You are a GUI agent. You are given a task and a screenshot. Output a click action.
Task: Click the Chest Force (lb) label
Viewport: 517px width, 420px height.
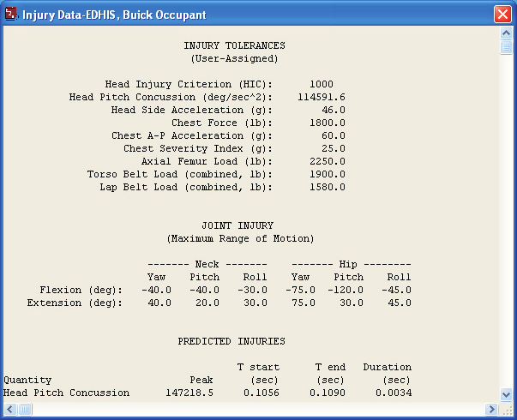click(222, 123)
